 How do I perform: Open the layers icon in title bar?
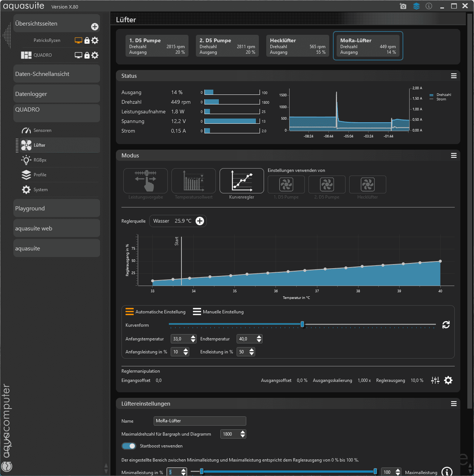click(x=416, y=6)
